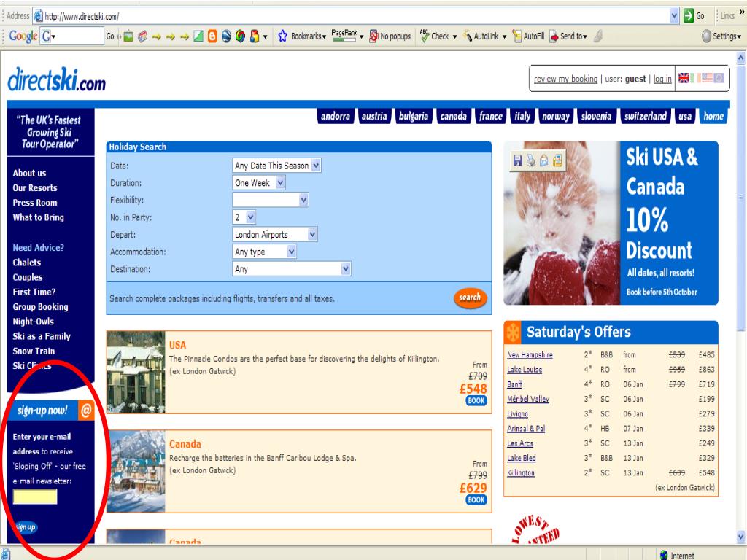Image resolution: width=747 pixels, height=560 pixels.
Task: Click the Google toolbar logo
Action: tap(23, 36)
